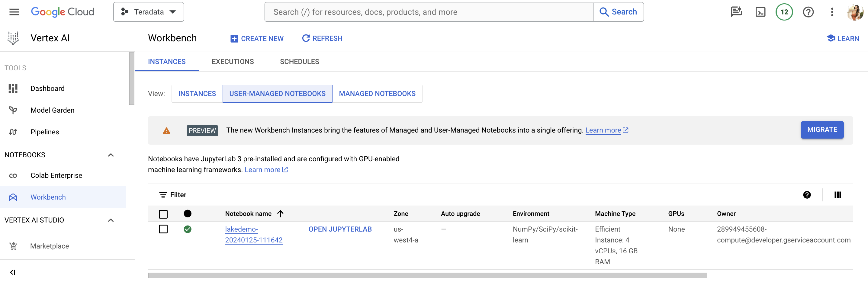Open the table help question icon
This screenshot has width=868, height=282.
[x=807, y=195]
